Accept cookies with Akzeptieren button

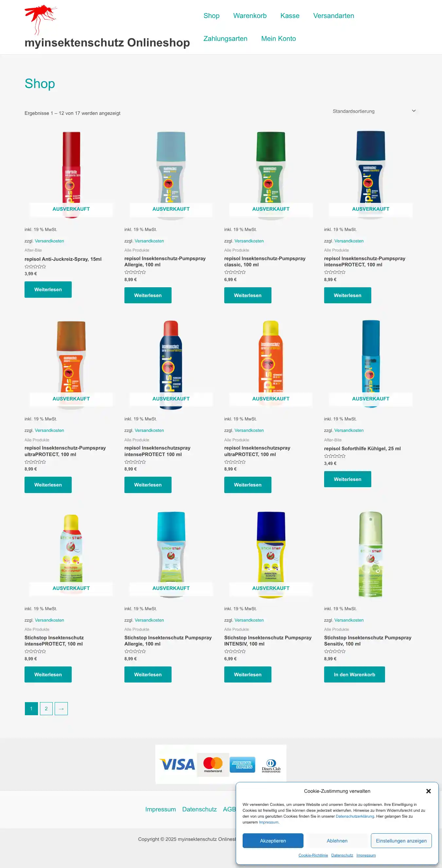(x=273, y=841)
